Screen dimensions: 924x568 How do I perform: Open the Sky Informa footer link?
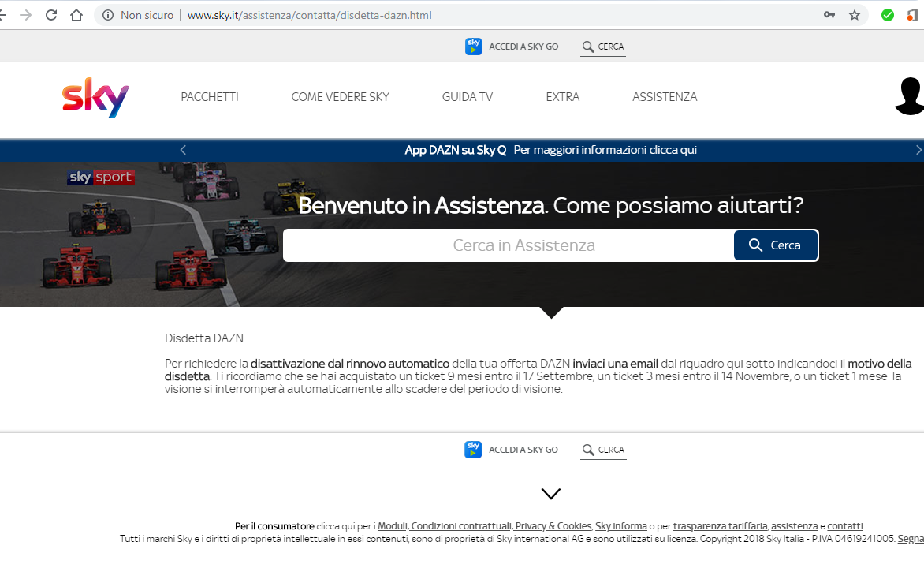click(621, 525)
